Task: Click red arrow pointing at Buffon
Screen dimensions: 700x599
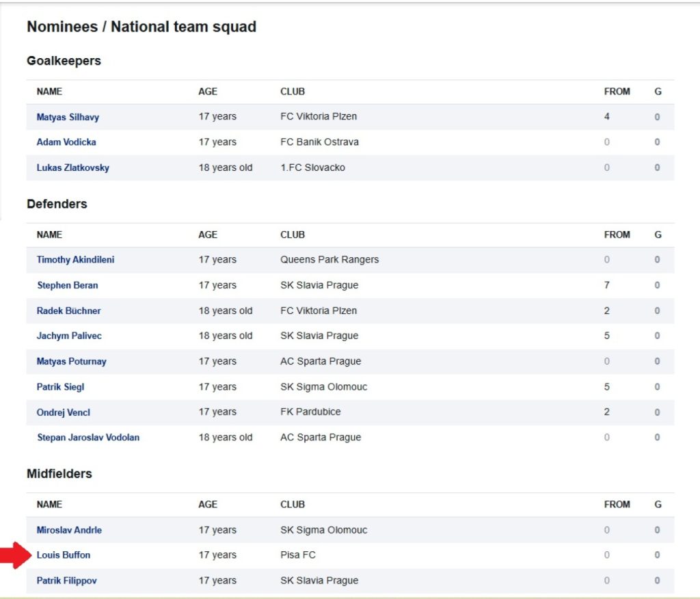Action: click(x=12, y=555)
